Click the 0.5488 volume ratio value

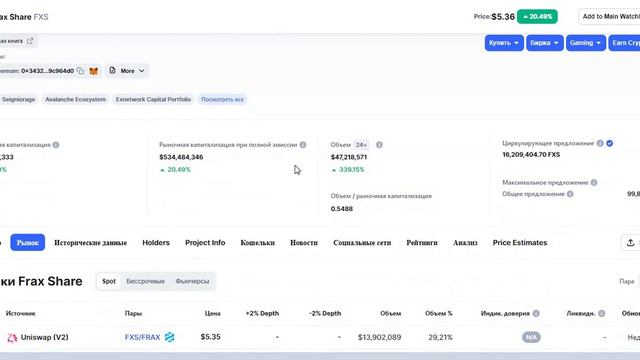click(x=342, y=209)
